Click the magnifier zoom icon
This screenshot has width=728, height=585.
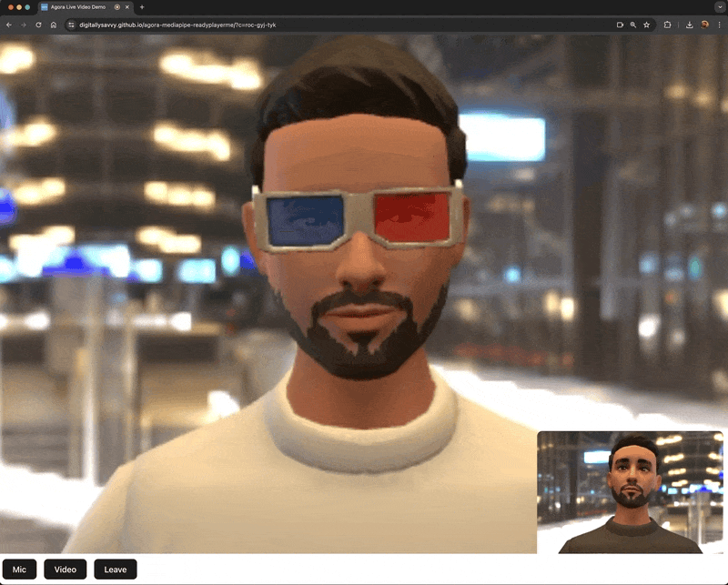click(x=634, y=26)
